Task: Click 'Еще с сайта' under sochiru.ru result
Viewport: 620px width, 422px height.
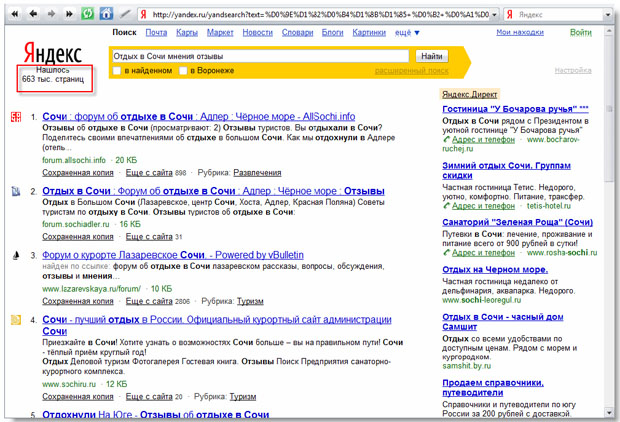Action: (149, 397)
